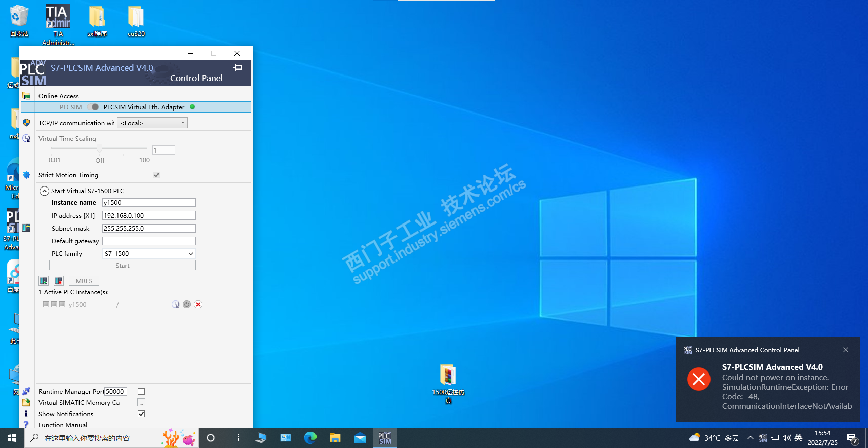Click the PLCSIM taskbar button

coord(385,438)
